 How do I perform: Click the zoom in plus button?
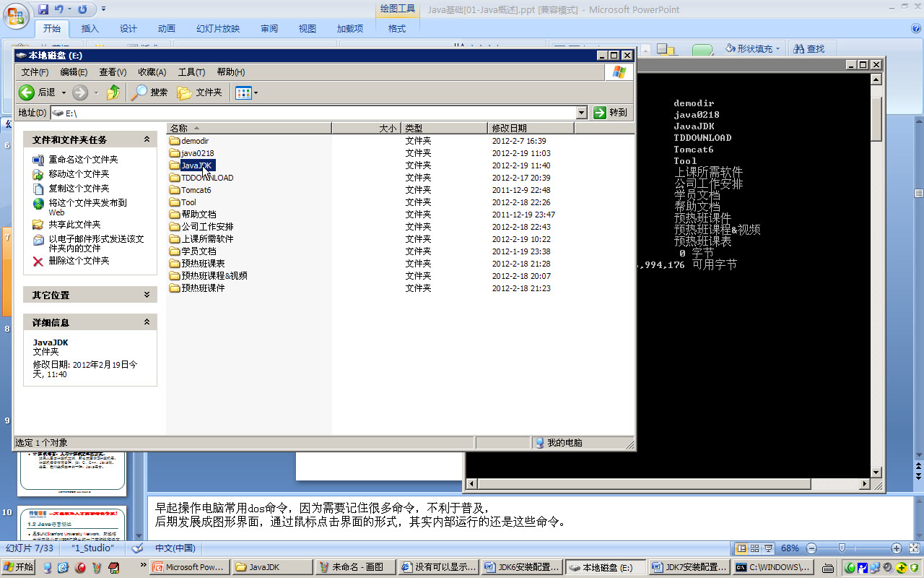point(896,548)
